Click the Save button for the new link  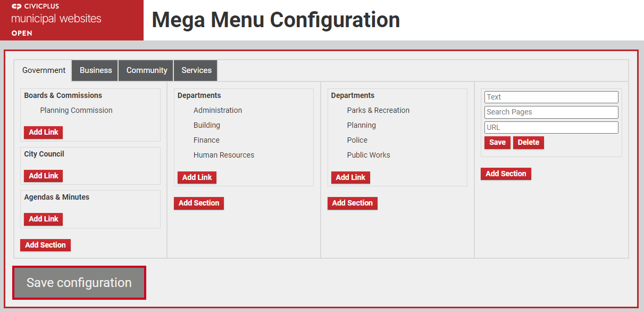(x=497, y=142)
